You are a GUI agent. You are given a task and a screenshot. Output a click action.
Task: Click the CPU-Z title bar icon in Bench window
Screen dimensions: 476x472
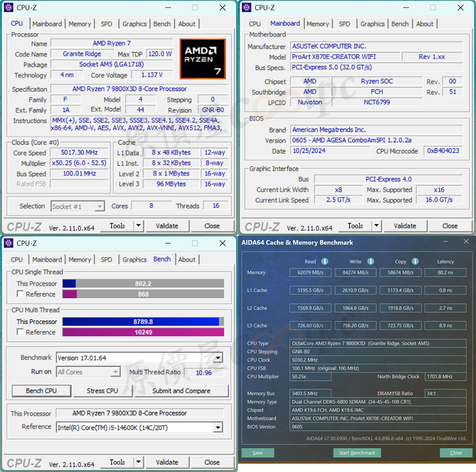point(8,243)
